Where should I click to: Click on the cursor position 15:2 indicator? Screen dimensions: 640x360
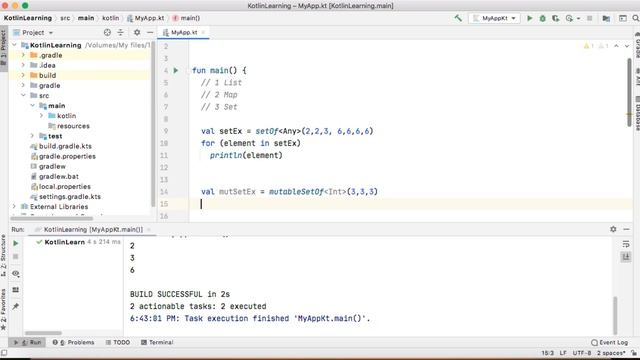point(547,353)
